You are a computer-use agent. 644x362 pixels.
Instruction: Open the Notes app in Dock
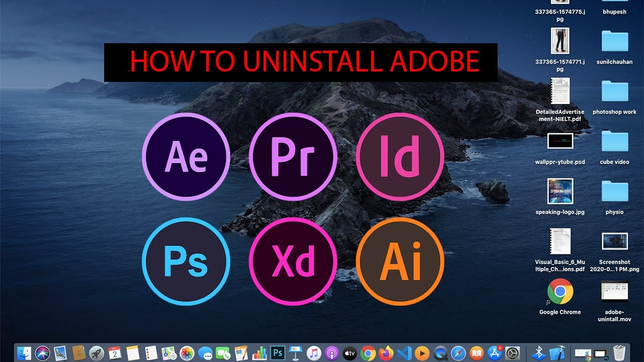point(133,353)
